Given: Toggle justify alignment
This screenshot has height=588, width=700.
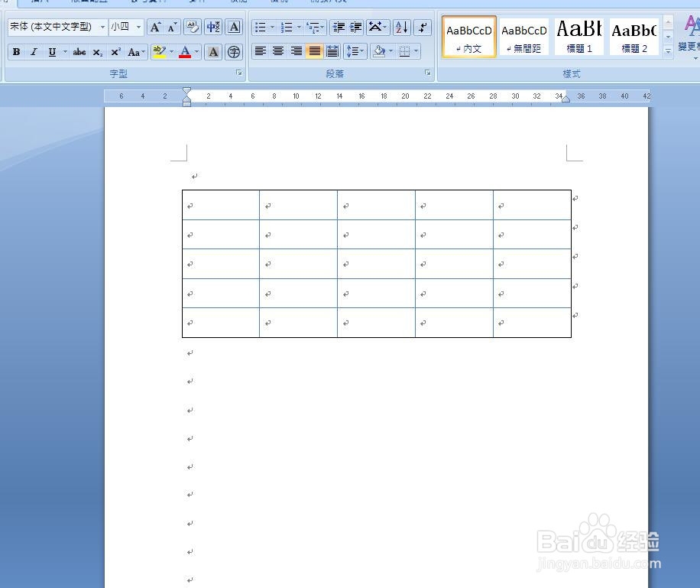Looking at the screenshot, I should (314, 51).
